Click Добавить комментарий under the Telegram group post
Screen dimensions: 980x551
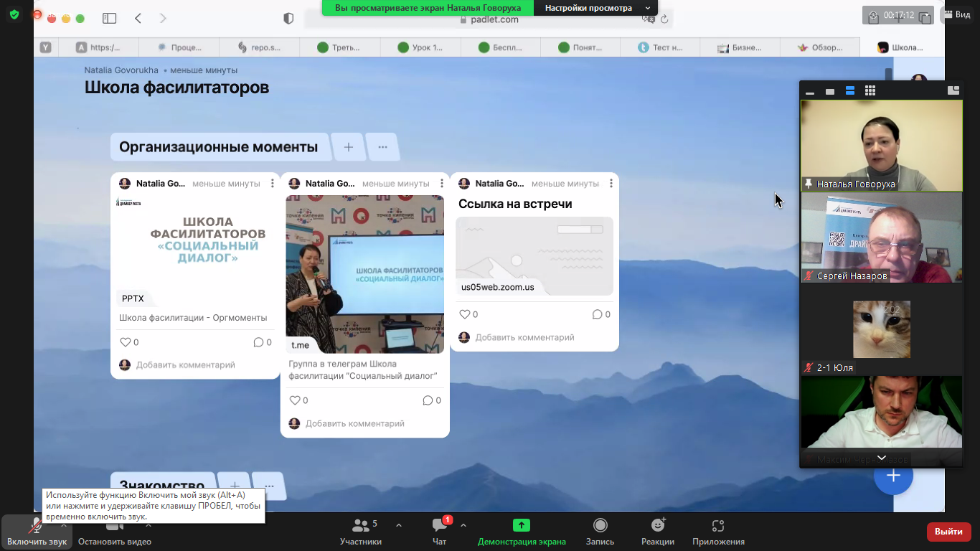(354, 423)
